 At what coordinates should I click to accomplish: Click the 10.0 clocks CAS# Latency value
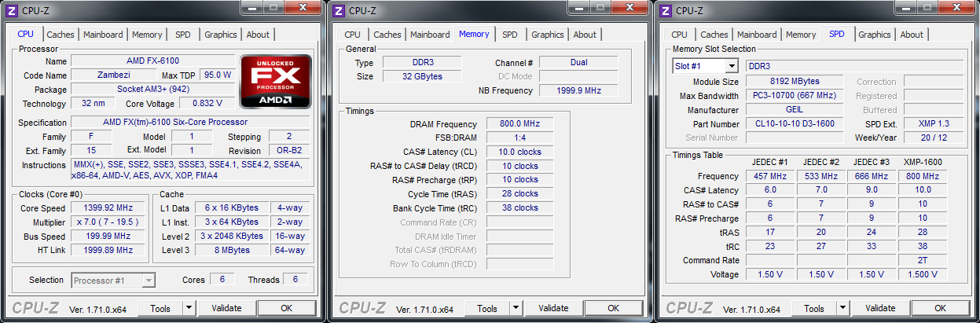519,152
